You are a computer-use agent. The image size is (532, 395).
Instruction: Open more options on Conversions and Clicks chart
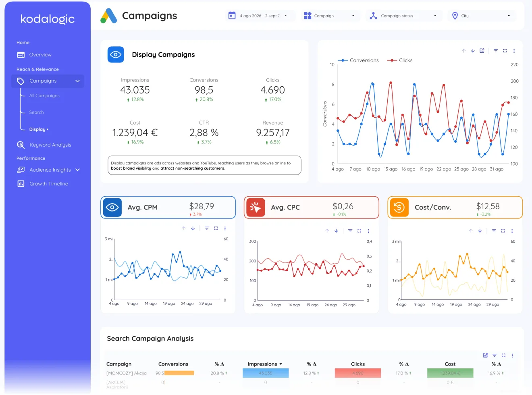click(x=514, y=51)
